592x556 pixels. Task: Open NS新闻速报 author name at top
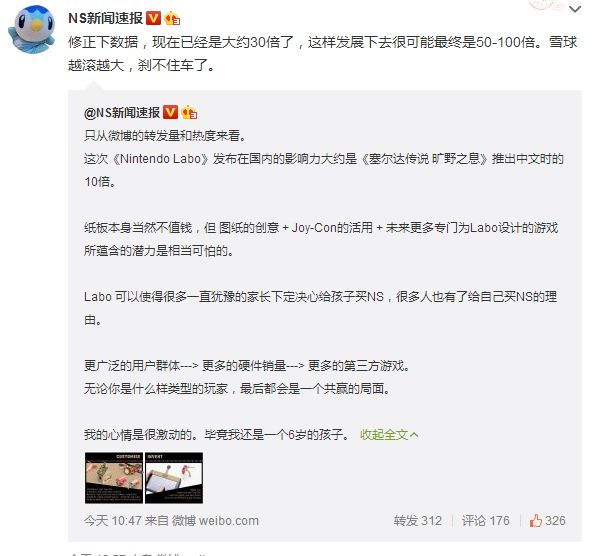pyautogui.click(x=105, y=18)
